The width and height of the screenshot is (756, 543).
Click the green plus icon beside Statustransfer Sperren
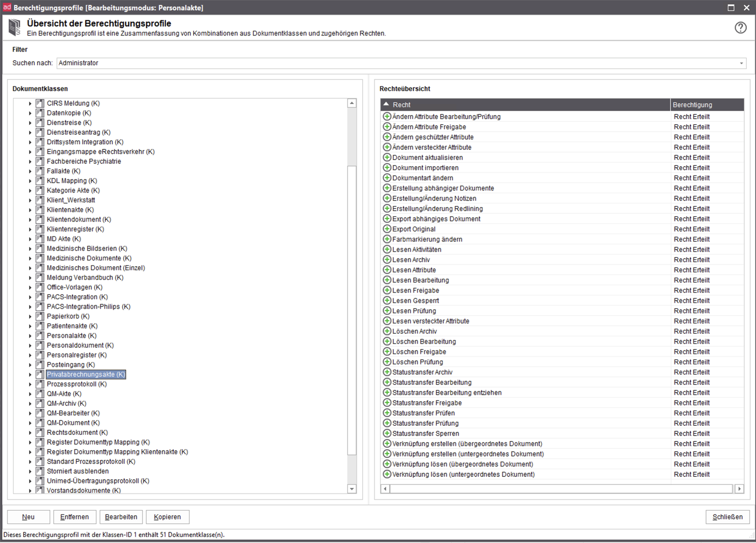(x=387, y=433)
